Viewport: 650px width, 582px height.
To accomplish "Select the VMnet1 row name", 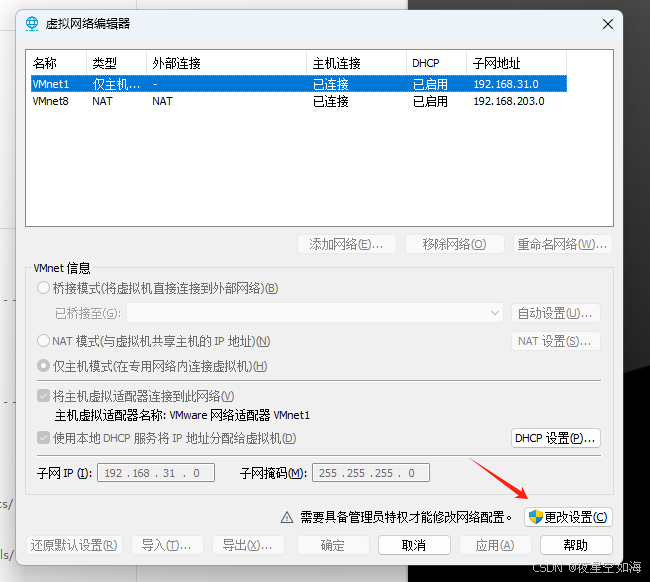I will pos(51,84).
